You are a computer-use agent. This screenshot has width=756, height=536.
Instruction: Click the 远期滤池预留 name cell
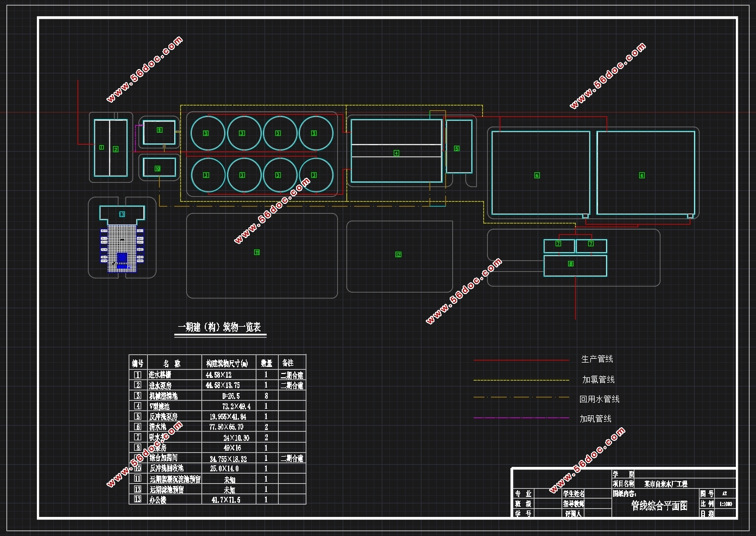[166, 489]
